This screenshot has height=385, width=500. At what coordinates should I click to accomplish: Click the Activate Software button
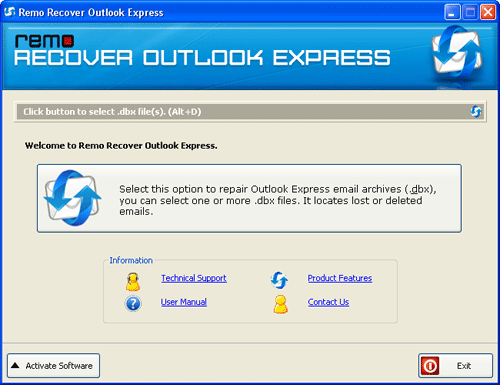click(54, 366)
